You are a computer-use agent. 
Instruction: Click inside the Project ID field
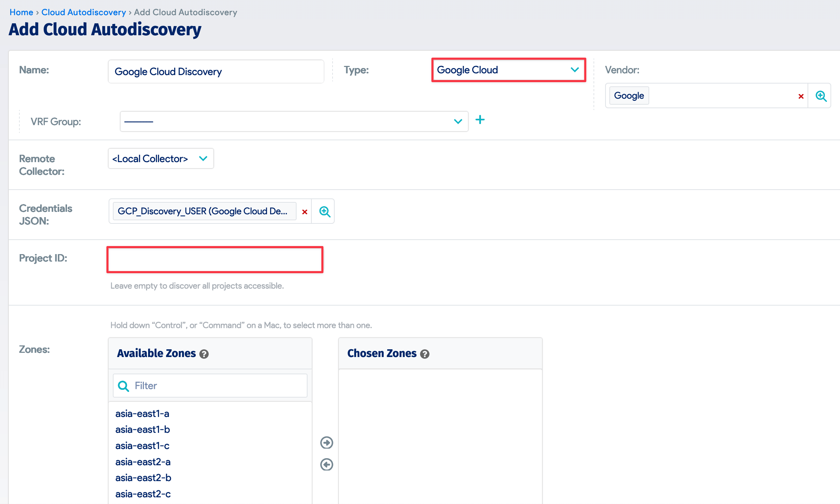pyautogui.click(x=215, y=259)
